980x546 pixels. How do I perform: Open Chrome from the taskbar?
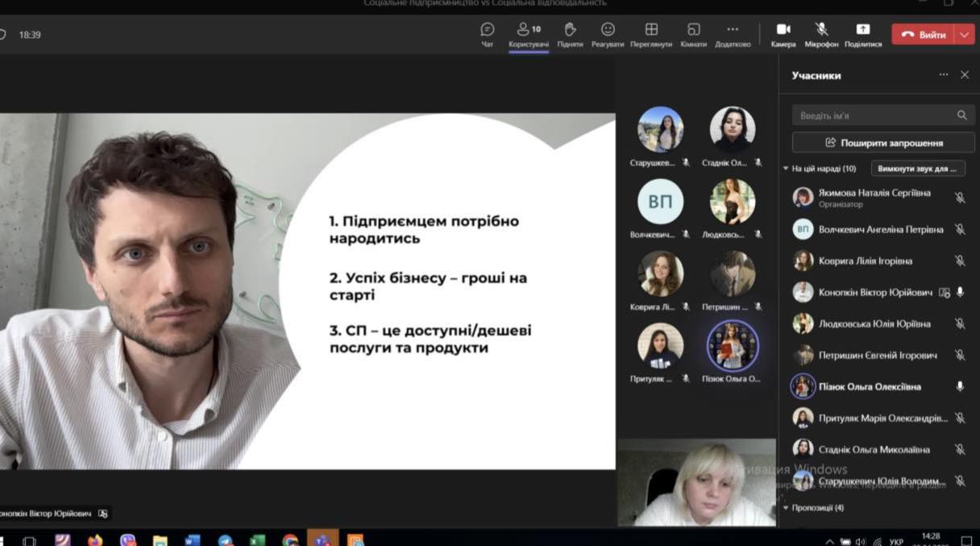point(290,540)
